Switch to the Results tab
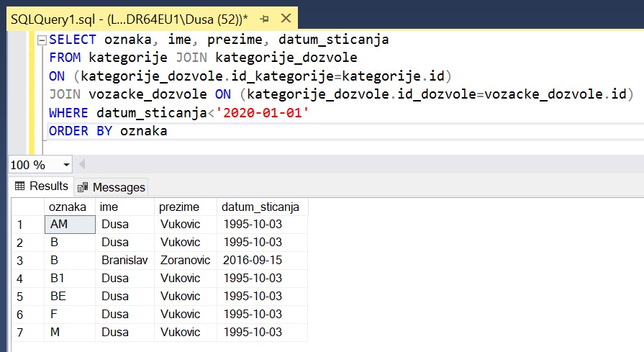Image resolution: width=644 pixels, height=352 pixels. click(42, 186)
